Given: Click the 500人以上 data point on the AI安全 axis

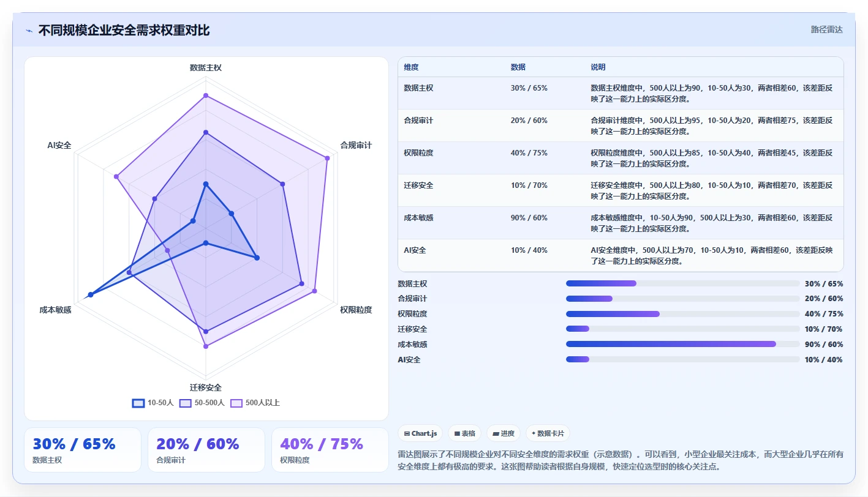Looking at the screenshot, I should (x=116, y=176).
